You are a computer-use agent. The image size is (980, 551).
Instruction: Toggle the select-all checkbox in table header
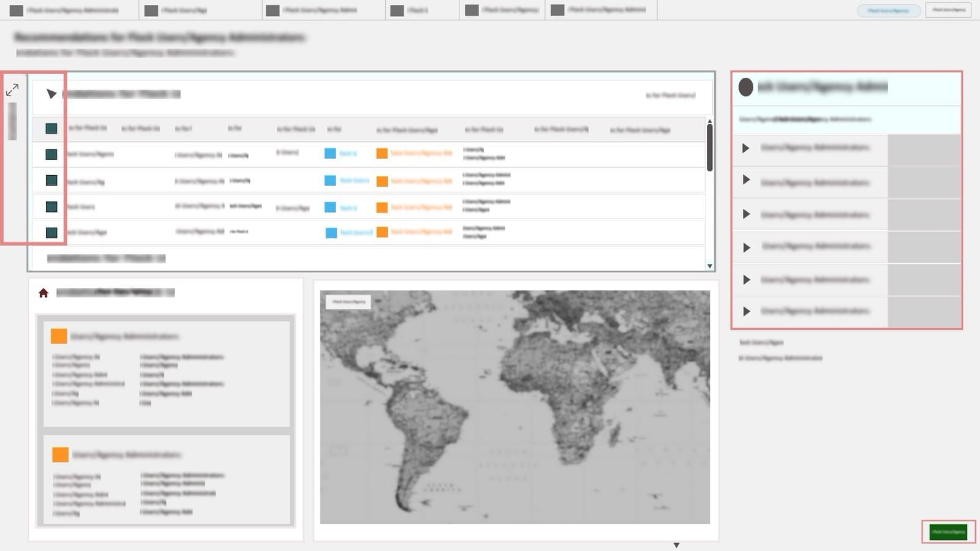51,129
